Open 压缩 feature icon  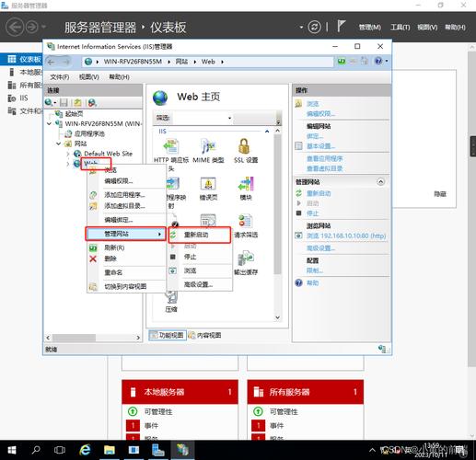pos(171,297)
